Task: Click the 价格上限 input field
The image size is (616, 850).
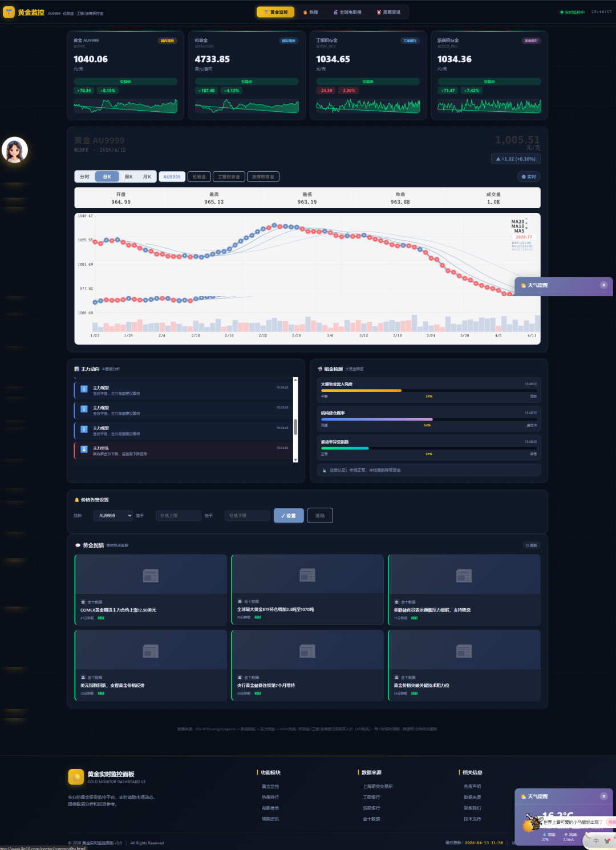Action: 179,516
